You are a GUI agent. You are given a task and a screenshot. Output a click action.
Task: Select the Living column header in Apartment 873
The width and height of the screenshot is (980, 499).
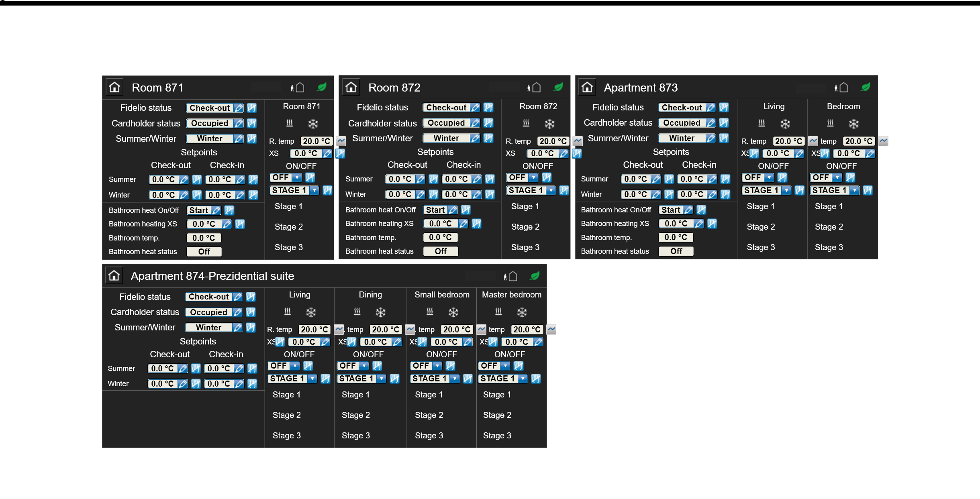click(x=774, y=106)
